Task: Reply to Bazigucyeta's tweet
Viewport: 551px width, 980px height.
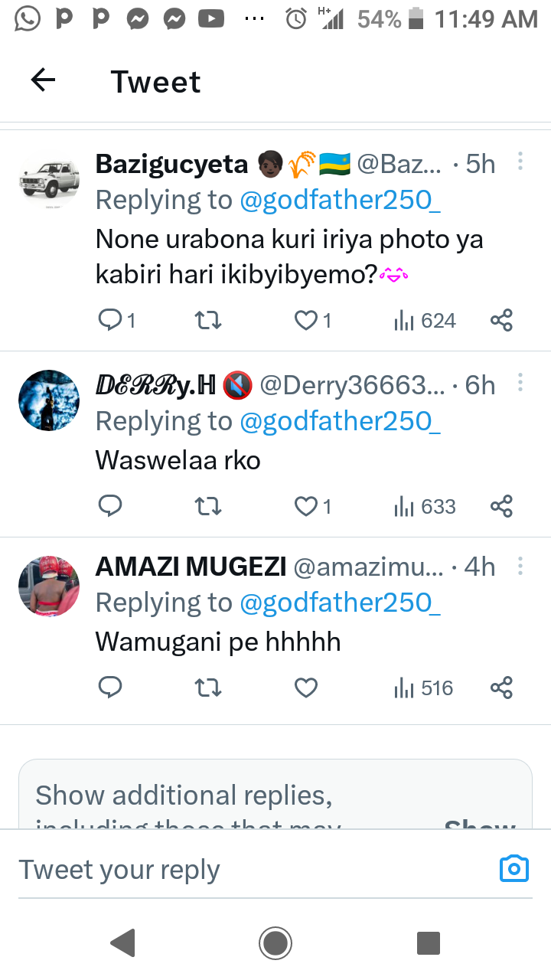Action: coord(111,320)
